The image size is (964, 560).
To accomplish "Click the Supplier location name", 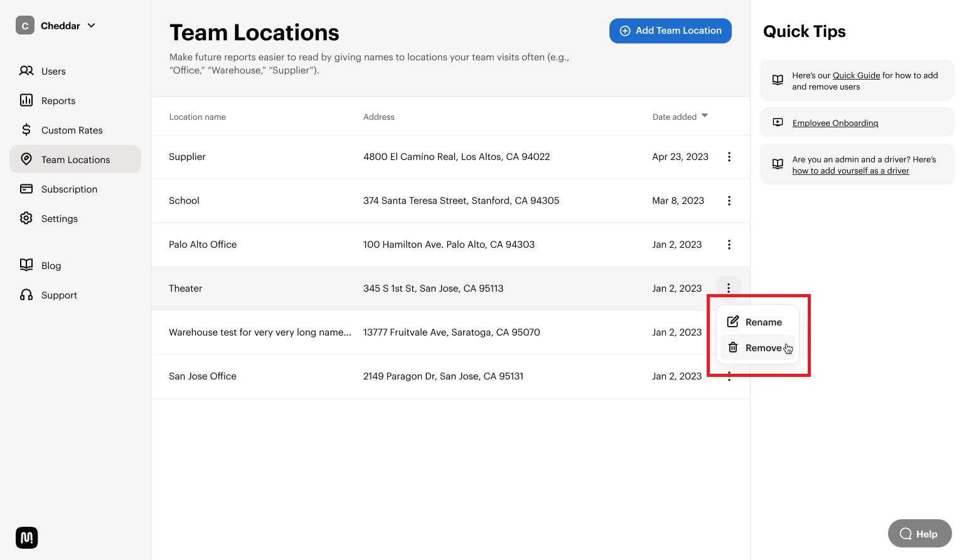I will coord(187,157).
